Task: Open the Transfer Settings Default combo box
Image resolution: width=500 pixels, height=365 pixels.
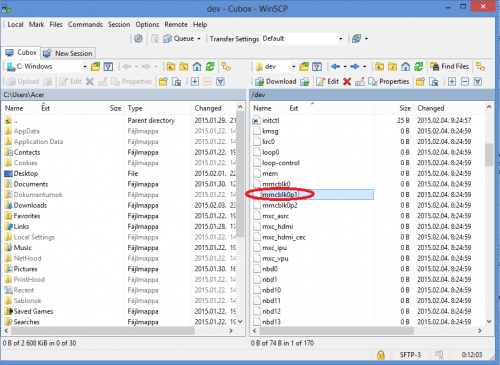Action: [x=303, y=39]
